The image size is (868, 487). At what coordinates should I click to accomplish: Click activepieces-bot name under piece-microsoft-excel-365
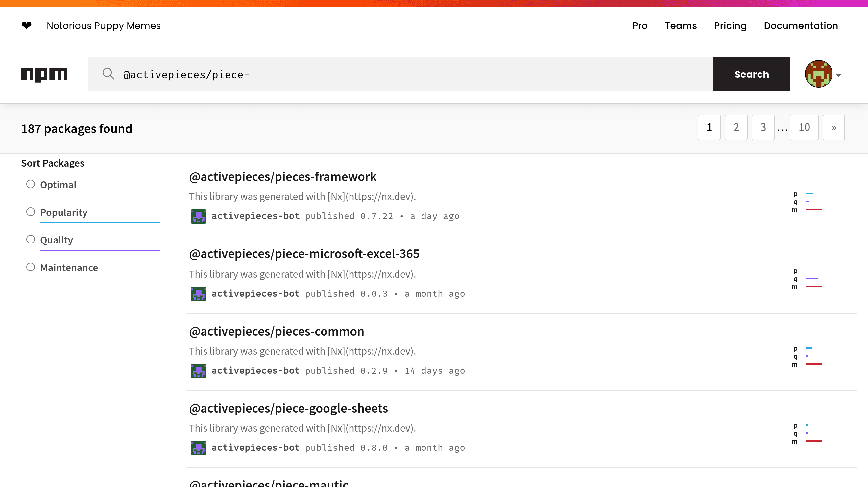point(255,294)
